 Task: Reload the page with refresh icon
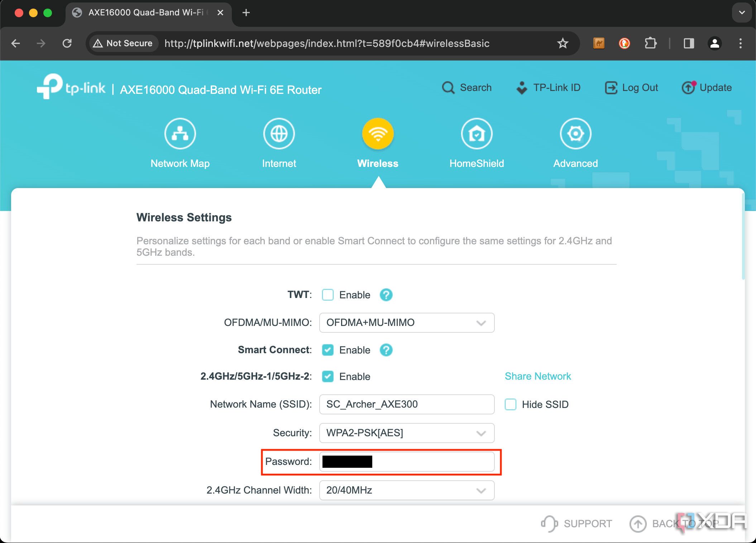67,43
